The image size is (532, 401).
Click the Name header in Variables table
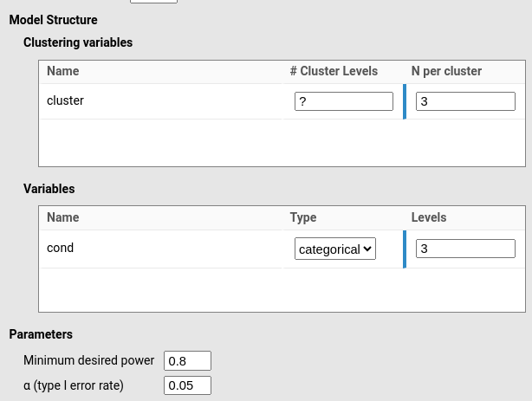pos(63,217)
